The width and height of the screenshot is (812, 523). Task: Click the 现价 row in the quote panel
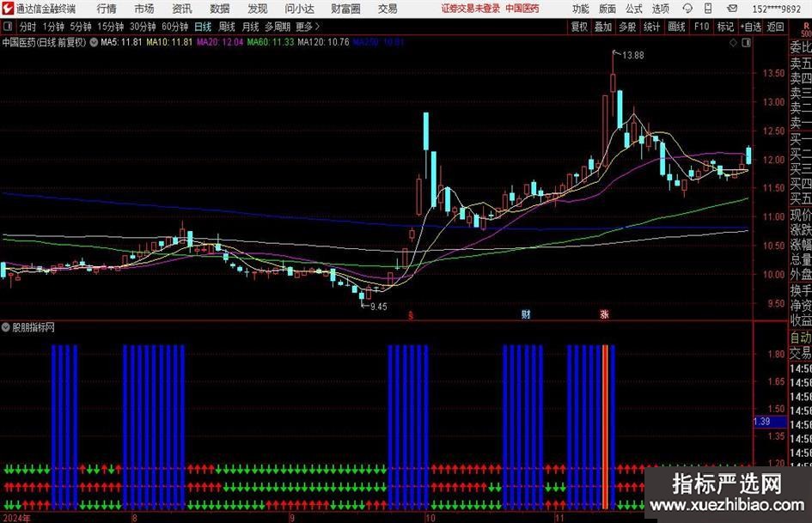point(801,215)
